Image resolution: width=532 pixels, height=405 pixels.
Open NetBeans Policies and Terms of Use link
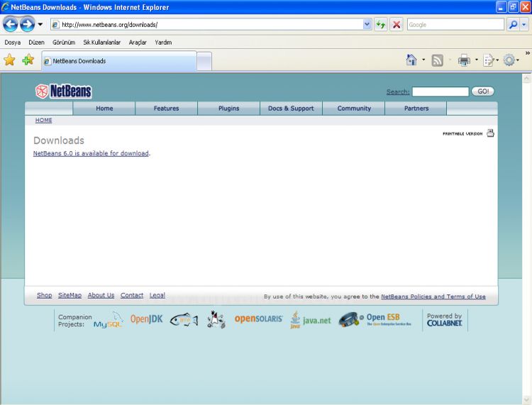(x=433, y=296)
